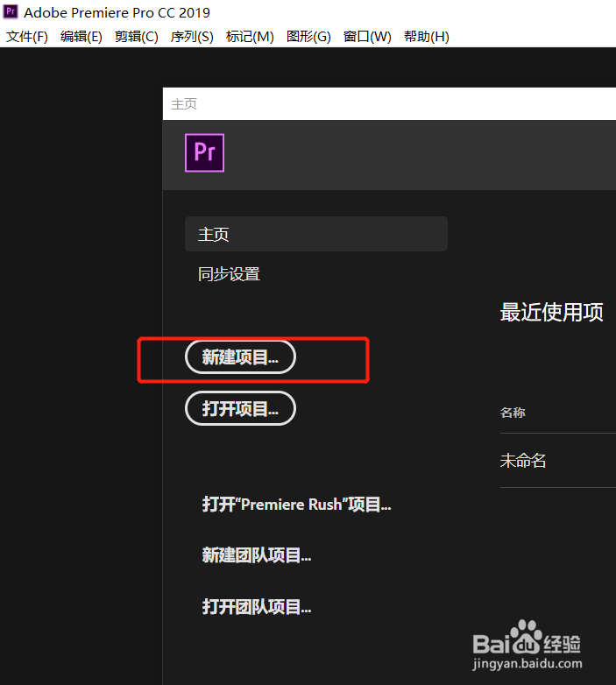The height and width of the screenshot is (685, 616).
Task: Open the 窗口(W) menu
Action: [x=367, y=37]
